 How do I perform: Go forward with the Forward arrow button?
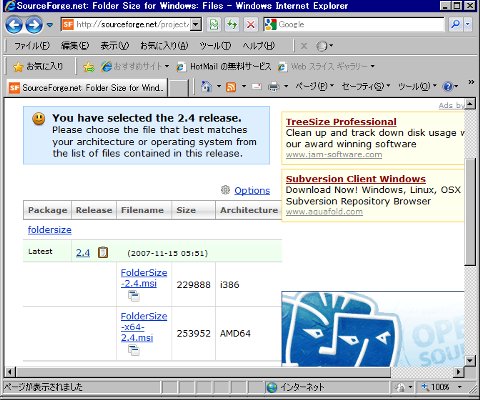pos(34,25)
